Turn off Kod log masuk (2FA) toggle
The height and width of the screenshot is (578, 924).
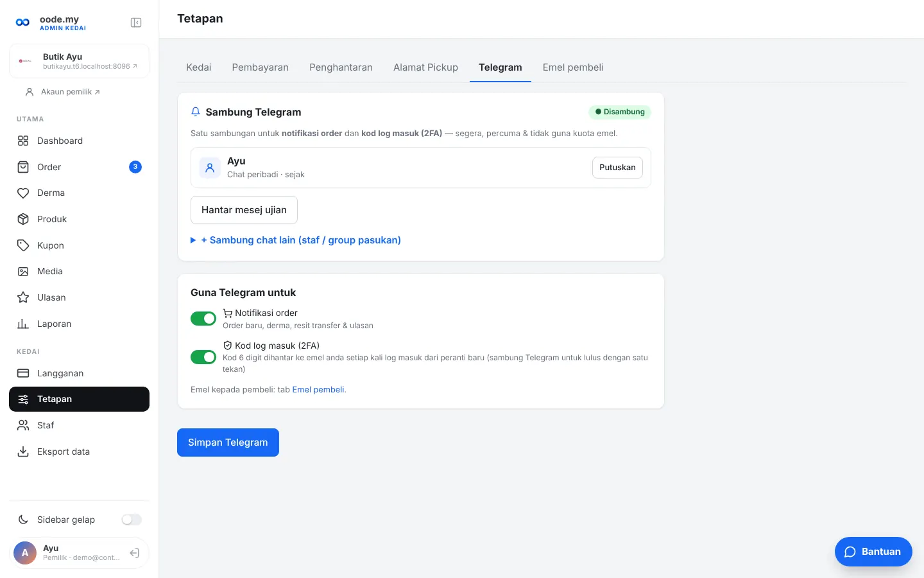point(203,357)
